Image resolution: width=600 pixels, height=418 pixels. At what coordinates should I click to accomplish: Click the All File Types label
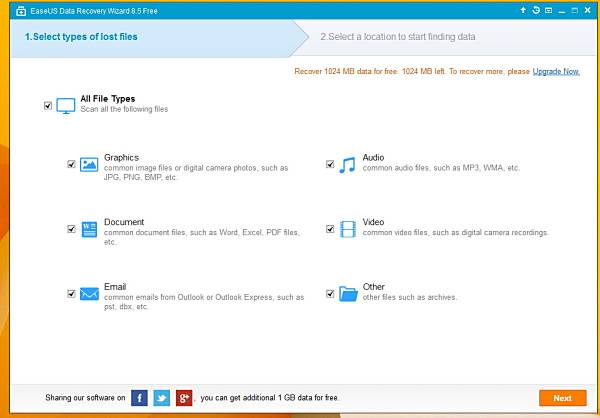(x=108, y=99)
